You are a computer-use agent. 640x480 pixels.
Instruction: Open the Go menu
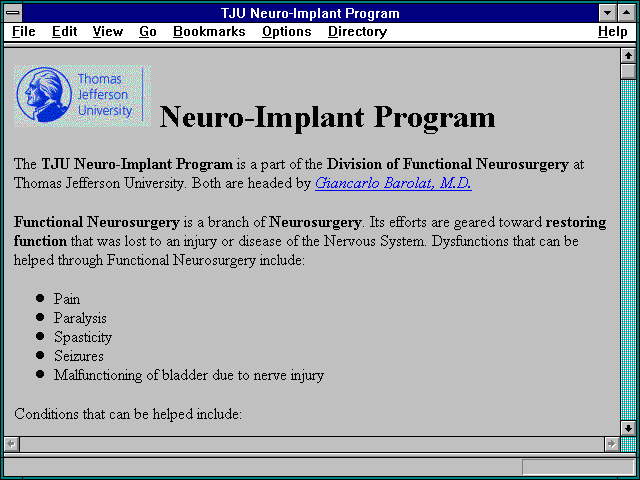point(148,31)
